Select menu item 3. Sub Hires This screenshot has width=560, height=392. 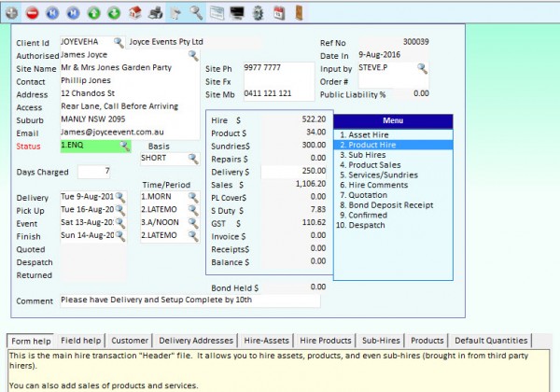393,155
